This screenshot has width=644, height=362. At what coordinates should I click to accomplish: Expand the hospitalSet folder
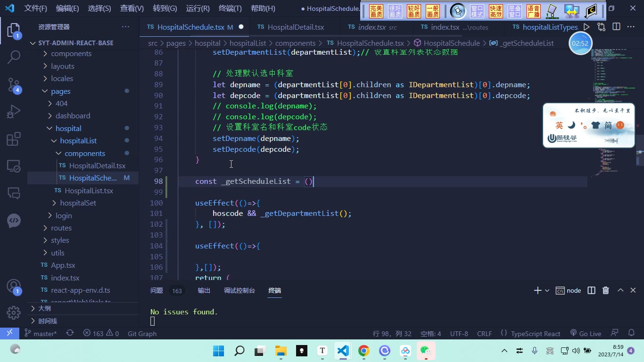[x=78, y=203]
